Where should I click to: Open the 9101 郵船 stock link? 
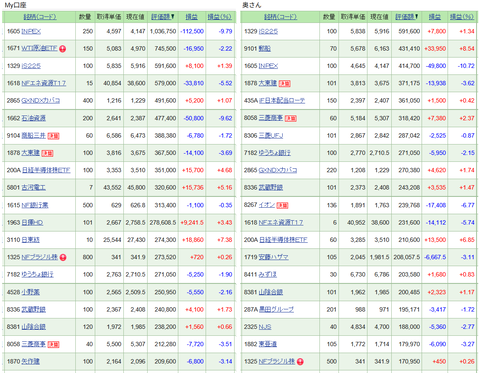(265, 49)
